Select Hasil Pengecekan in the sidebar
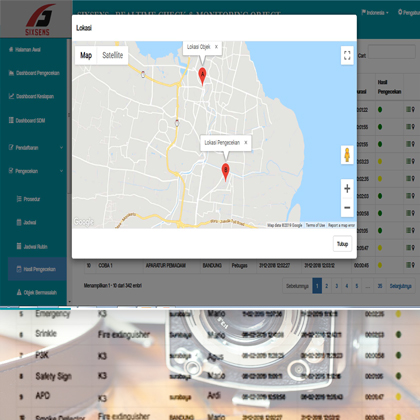The height and width of the screenshot is (420, 420). tap(37, 269)
